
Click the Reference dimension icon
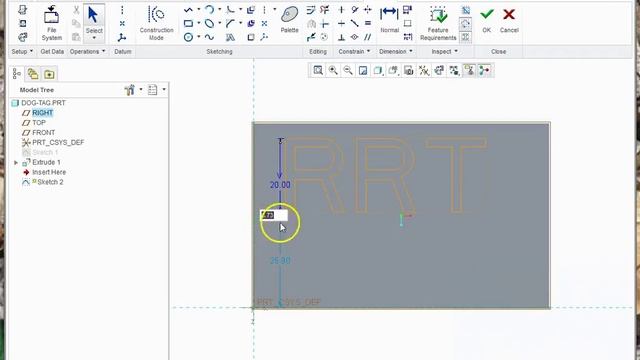point(407,37)
